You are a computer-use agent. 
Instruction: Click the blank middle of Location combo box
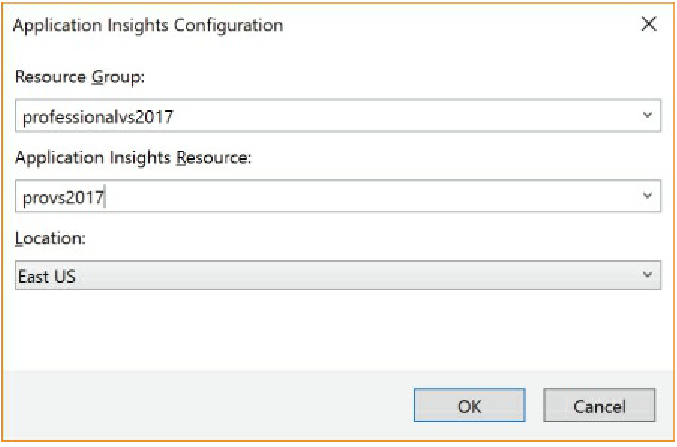[340, 276]
